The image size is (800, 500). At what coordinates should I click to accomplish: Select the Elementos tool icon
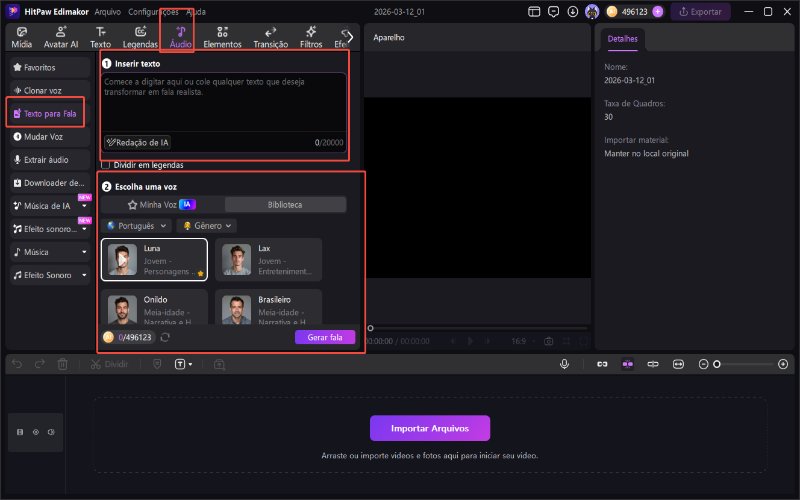222,37
